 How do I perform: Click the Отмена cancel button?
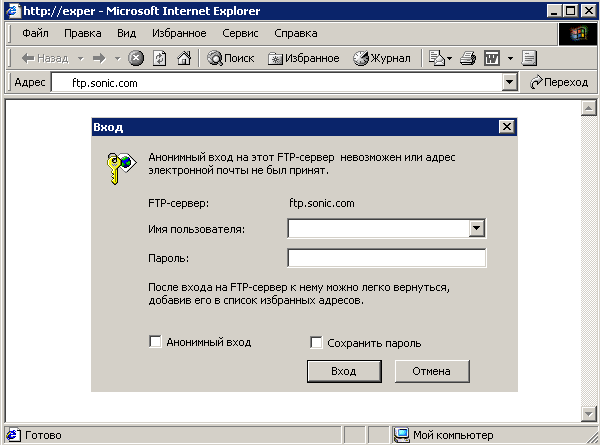click(432, 371)
